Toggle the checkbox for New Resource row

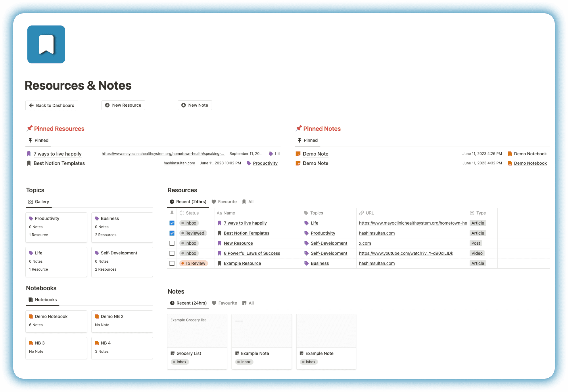click(x=172, y=243)
